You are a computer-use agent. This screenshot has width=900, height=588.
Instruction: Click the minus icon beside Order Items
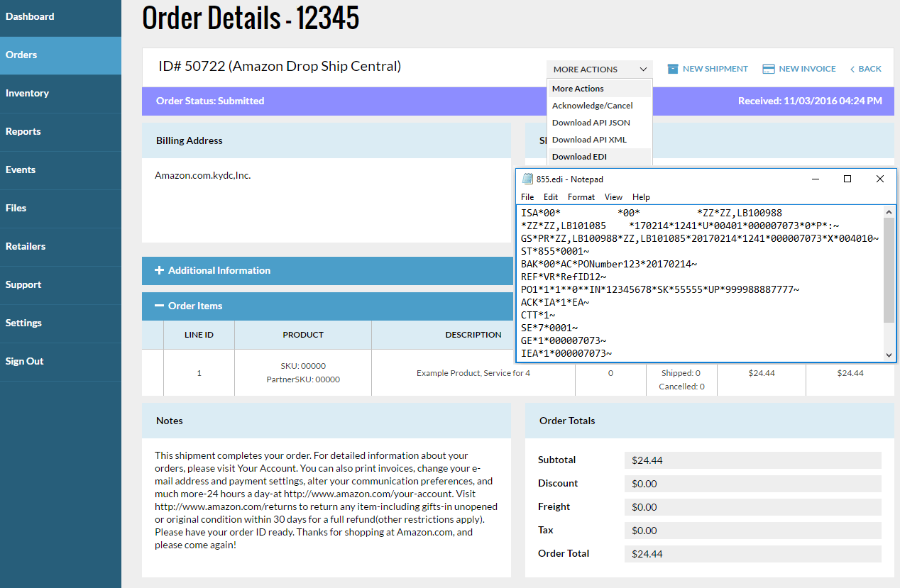click(159, 306)
